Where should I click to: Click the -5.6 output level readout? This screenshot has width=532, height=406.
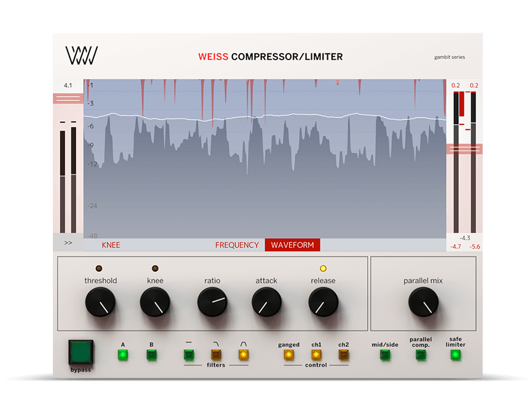point(475,247)
